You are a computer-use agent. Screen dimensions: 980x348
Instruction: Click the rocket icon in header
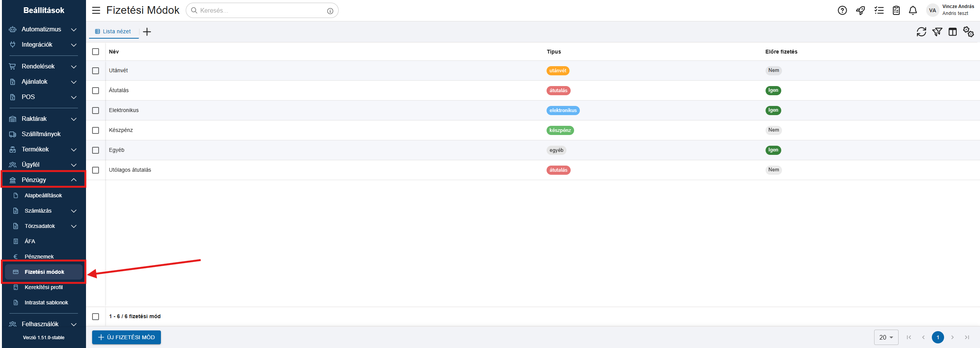point(860,11)
